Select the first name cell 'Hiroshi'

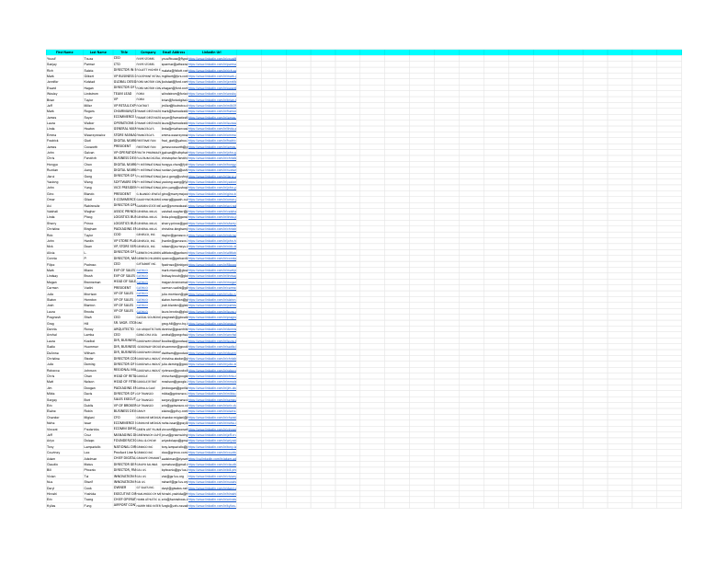pos(64,494)
